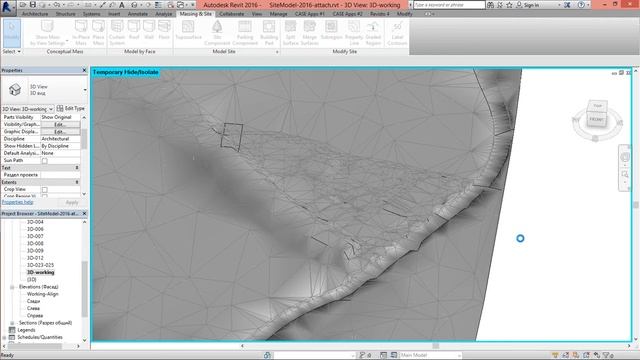640x360 pixels.
Task: Switch to the Manage ribbon tab
Action: (278, 14)
